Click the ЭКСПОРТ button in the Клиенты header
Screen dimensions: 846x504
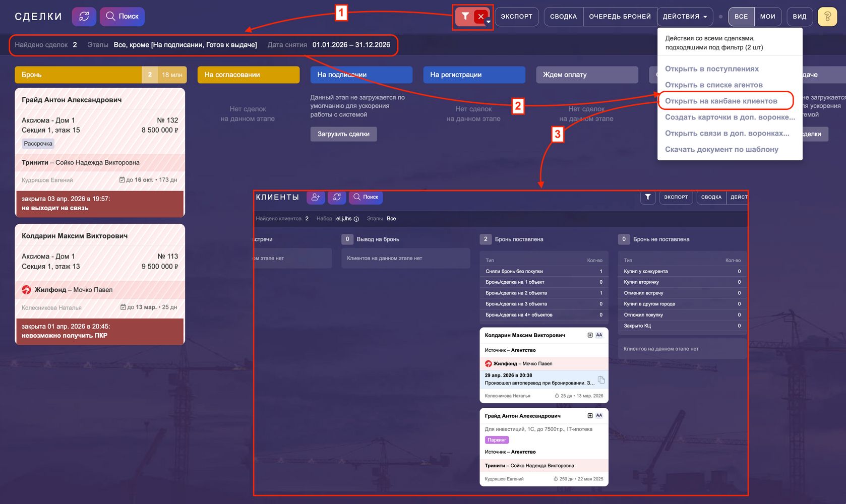tap(676, 197)
